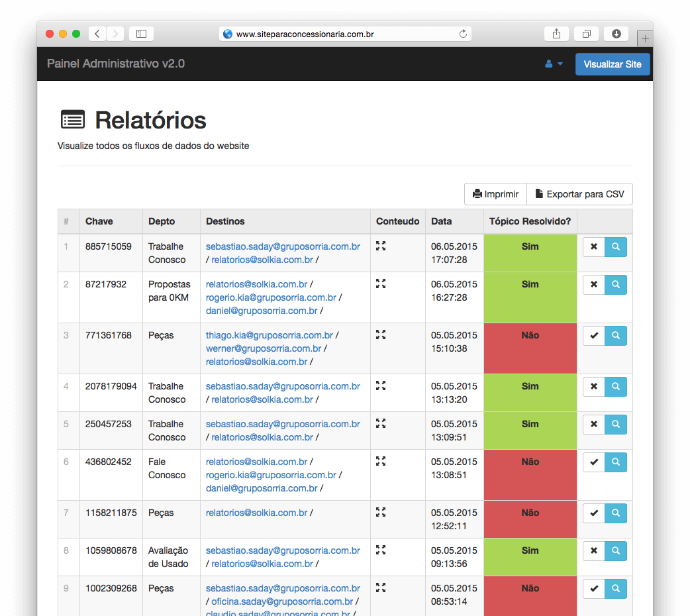Mark row 885715059 as unresolved with X

pos(593,247)
